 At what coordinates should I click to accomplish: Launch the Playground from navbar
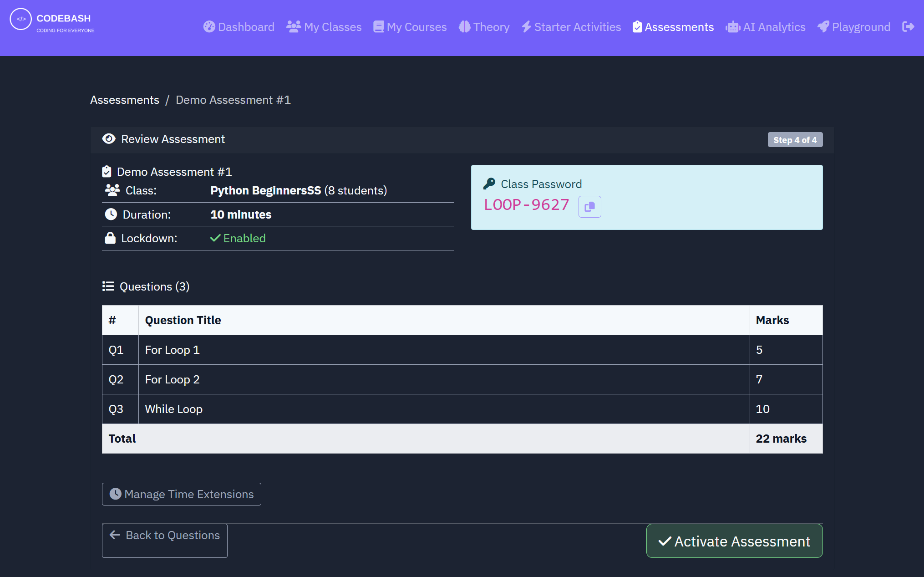pos(854,27)
